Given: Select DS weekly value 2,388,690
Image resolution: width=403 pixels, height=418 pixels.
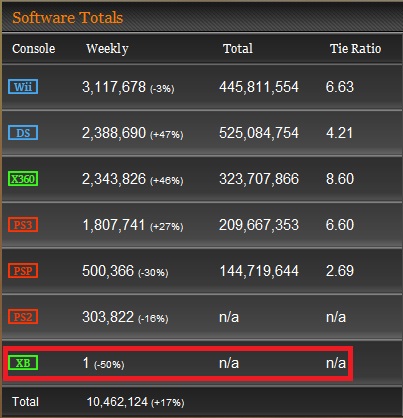Looking at the screenshot, I should point(114,133).
